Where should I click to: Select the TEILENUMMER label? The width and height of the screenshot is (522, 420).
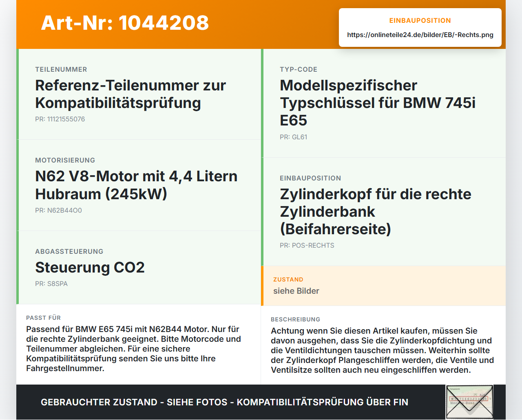[61, 70]
